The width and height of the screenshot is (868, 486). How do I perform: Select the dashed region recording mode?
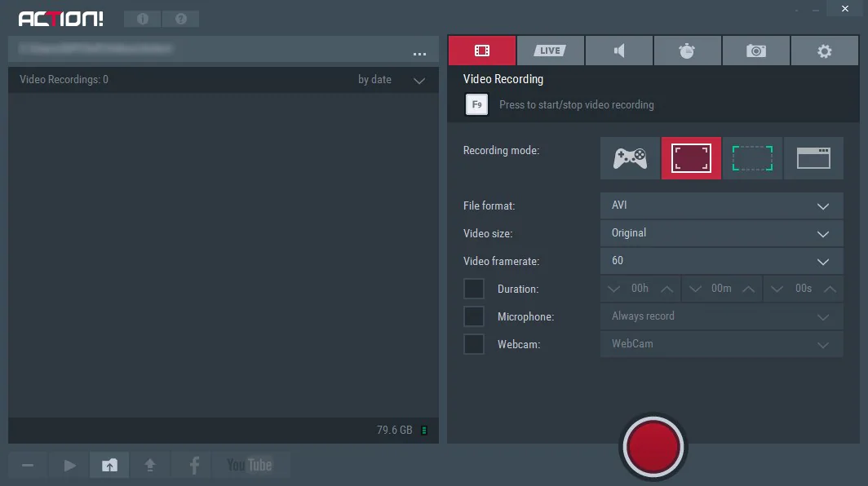[x=752, y=158]
